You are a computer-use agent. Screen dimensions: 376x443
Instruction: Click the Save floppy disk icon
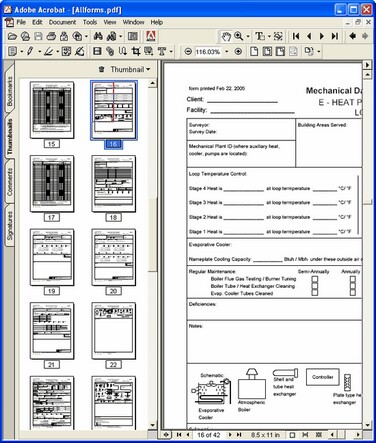[38, 36]
